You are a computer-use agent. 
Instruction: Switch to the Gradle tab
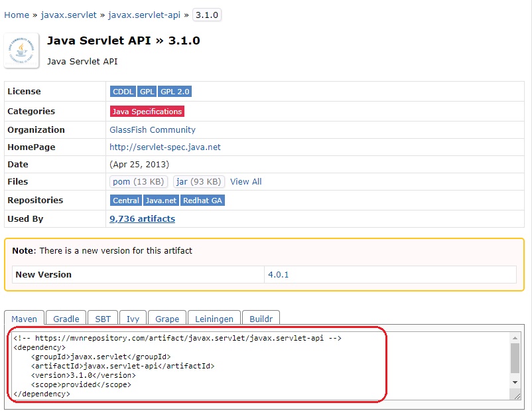click(x=66, y=319)
